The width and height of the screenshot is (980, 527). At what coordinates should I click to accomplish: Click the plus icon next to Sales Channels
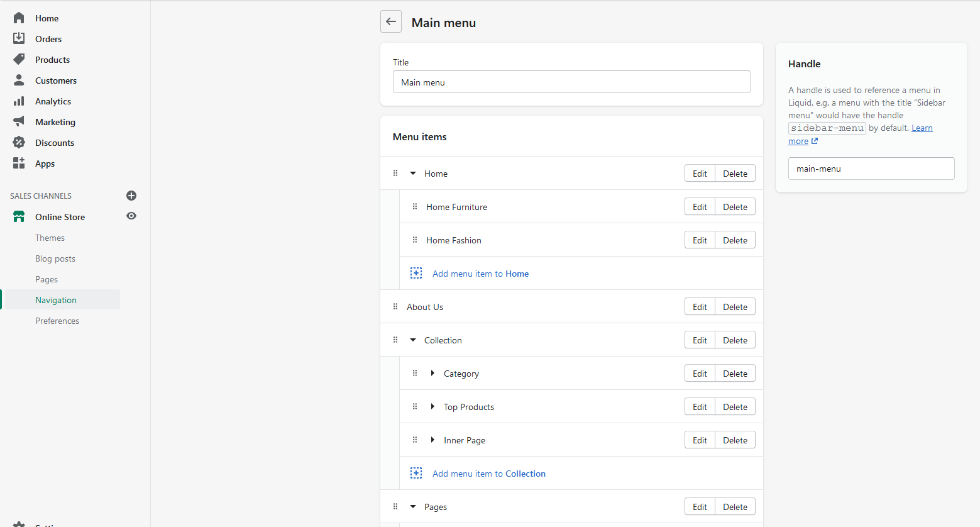(x=131, y=196)
